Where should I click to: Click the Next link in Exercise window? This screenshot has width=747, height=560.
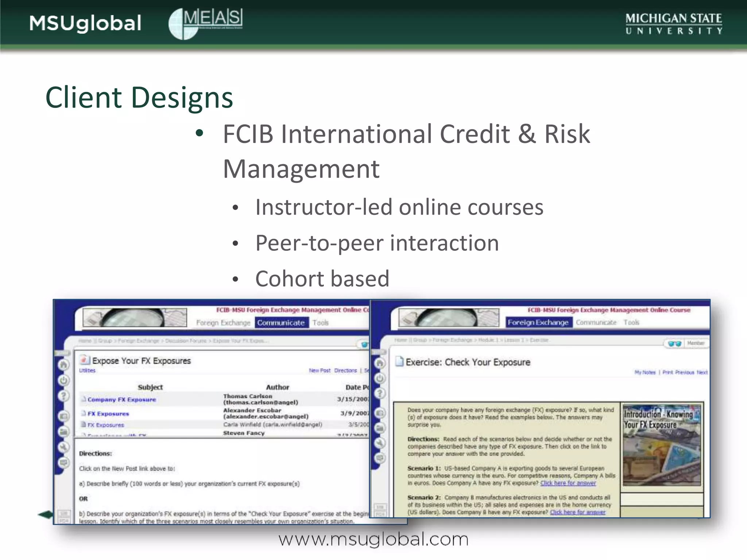click(702, 372)
